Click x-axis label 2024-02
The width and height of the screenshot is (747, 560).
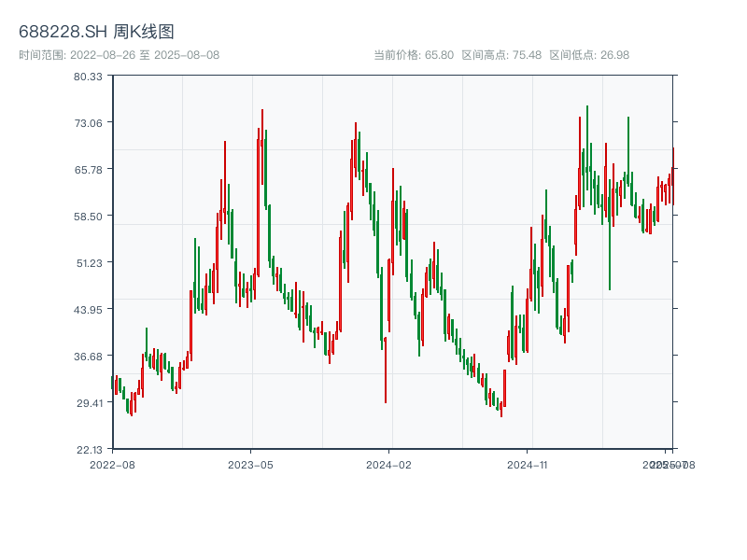click(388, 465)
